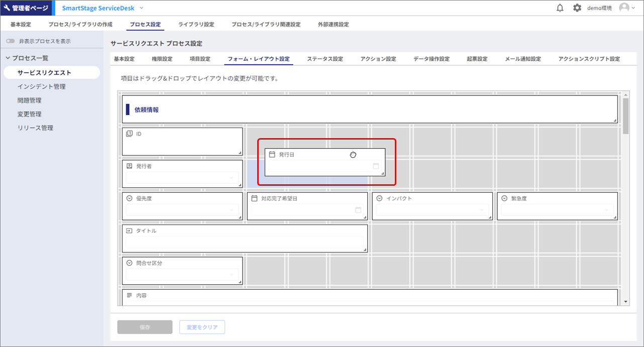
Task: Click the ID field icon
Action: point(129,134)
